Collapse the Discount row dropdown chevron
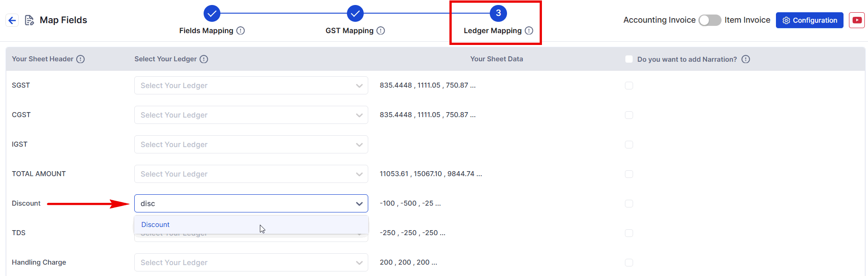Viewport: 868px width, 276px height. point(359,204)
